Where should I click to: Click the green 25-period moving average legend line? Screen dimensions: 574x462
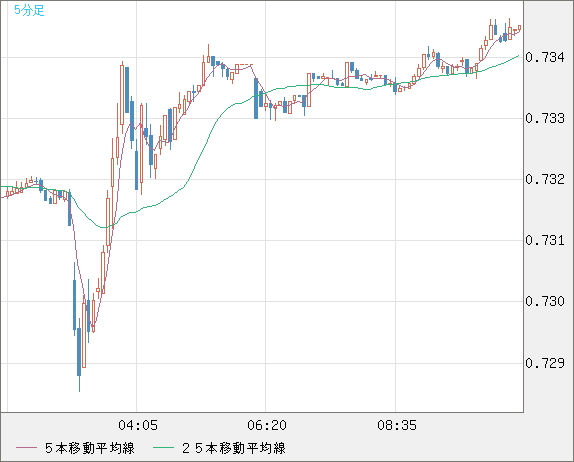pos(163,448)
